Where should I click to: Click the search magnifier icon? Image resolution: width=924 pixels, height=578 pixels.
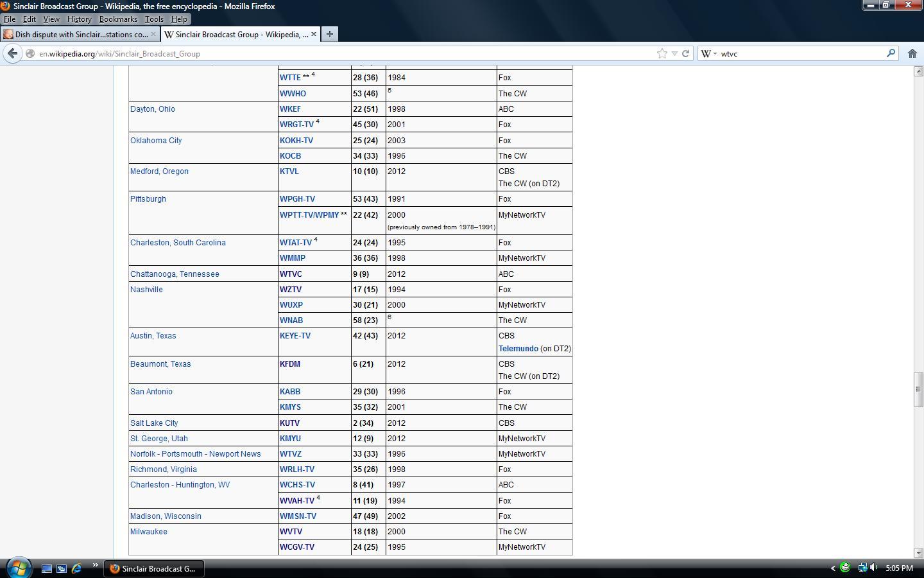tap(891, 53)
